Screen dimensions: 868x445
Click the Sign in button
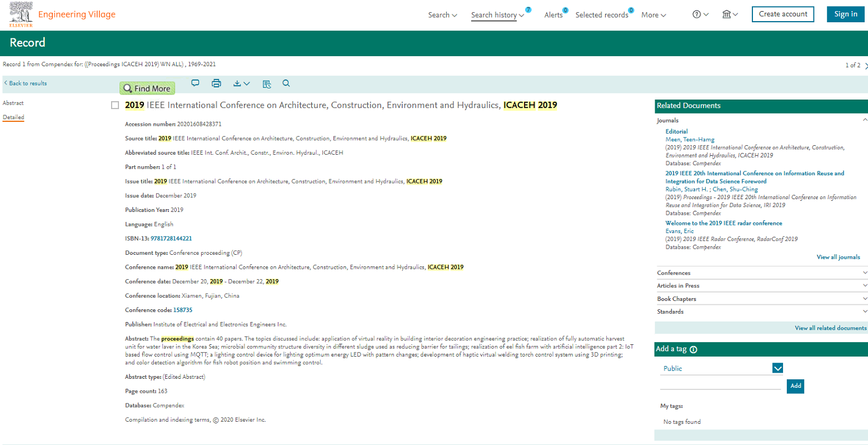click(x=846, y=14)
